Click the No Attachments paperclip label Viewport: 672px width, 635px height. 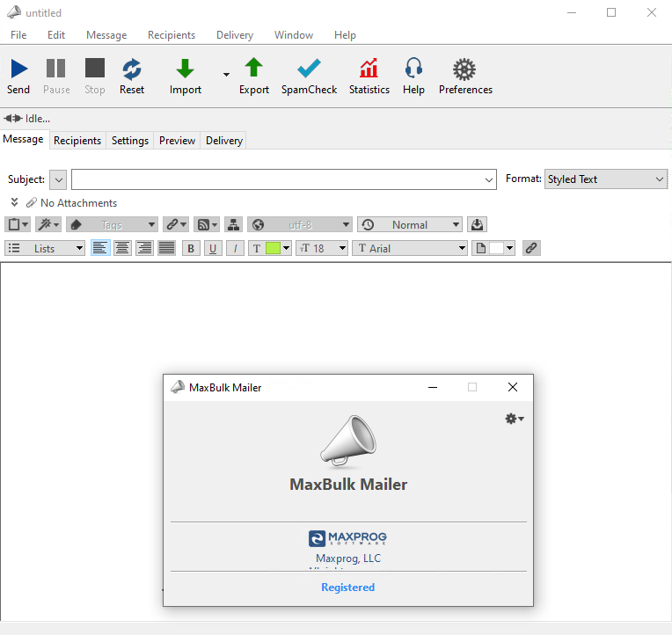click(71, 203)
